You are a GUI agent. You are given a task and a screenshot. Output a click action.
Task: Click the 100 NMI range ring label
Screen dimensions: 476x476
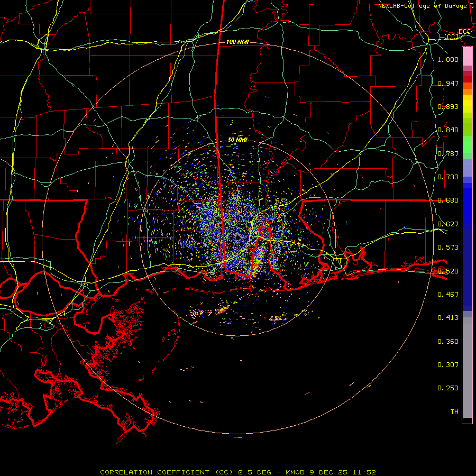point(237,42)
